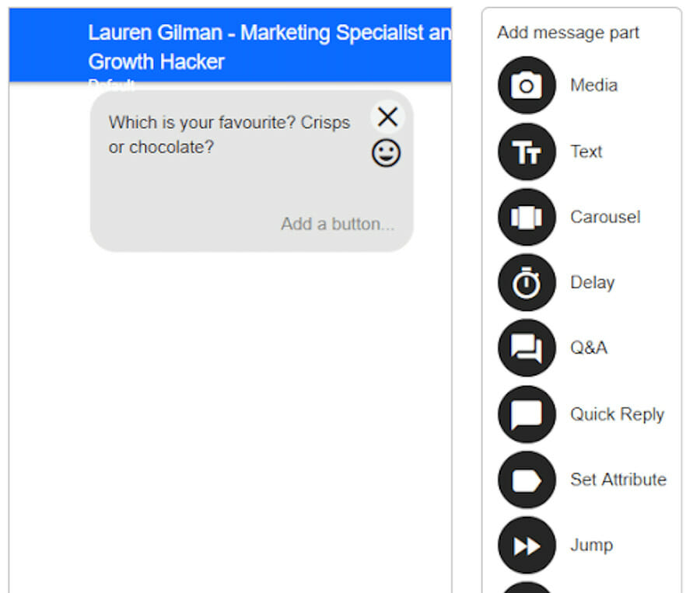Add a Quick Reply speech bubble icon
The height and width of the screenshot is (593, 700).
coord(527,414)
